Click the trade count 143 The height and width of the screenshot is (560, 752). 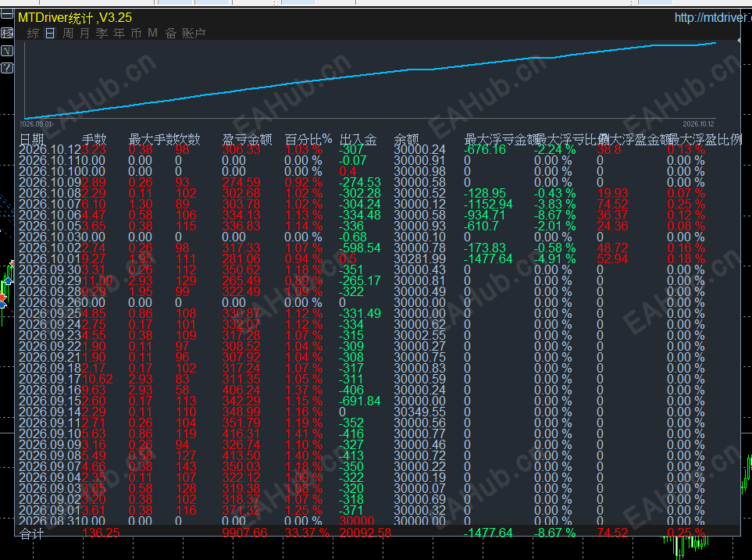tap(186, 466)
